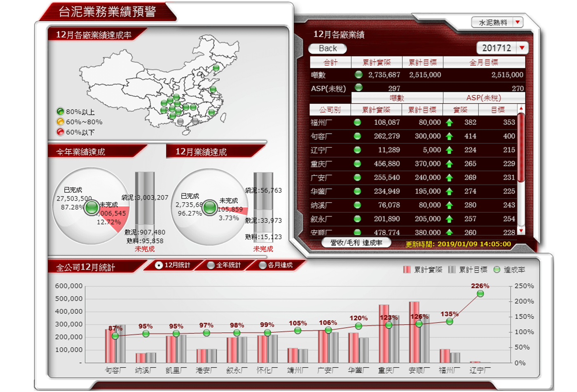The image size is (577, 392).
Task: Click the 重庆厂 red actual bar
Action: coord(384,334)
